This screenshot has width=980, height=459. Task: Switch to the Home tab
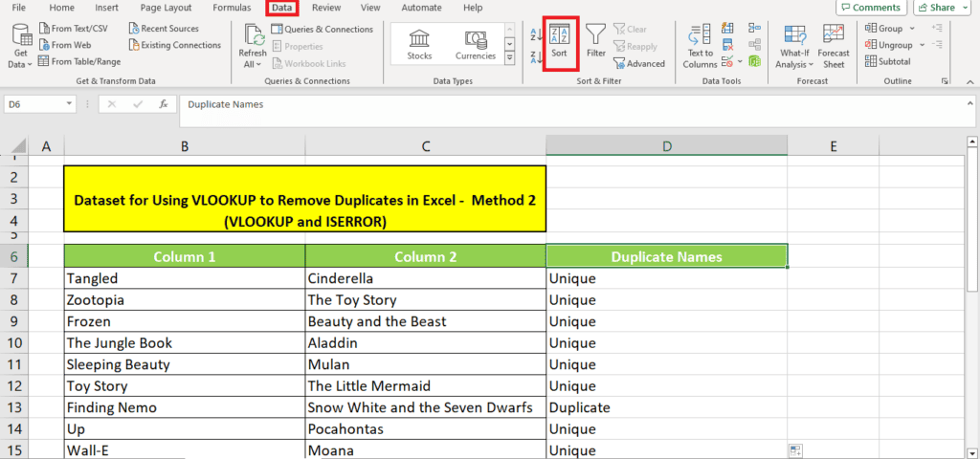point(61,8)
